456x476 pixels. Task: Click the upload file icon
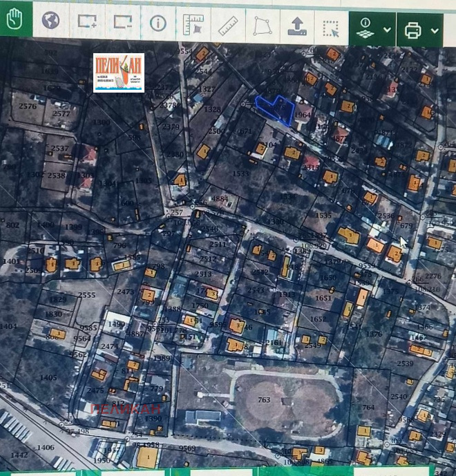[298, 26]
